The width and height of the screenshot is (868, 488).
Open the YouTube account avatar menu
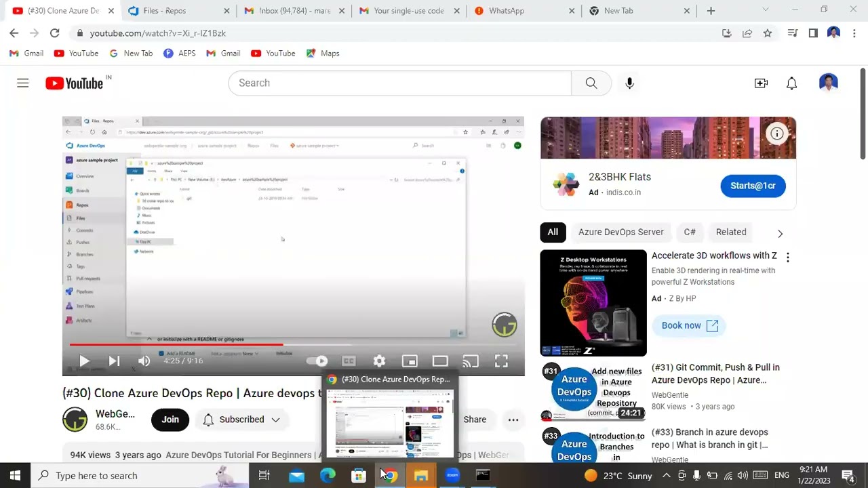point(828,83)
